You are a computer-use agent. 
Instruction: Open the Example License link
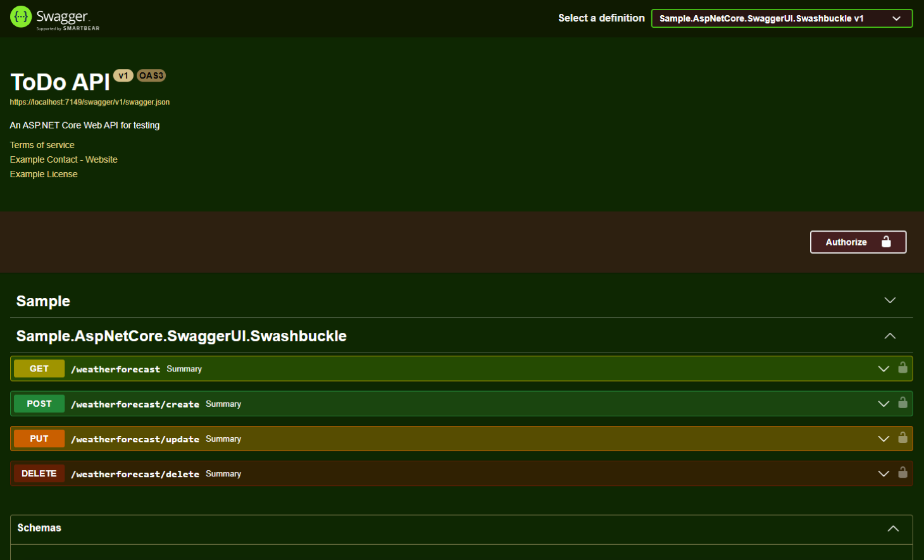[44, 174]
